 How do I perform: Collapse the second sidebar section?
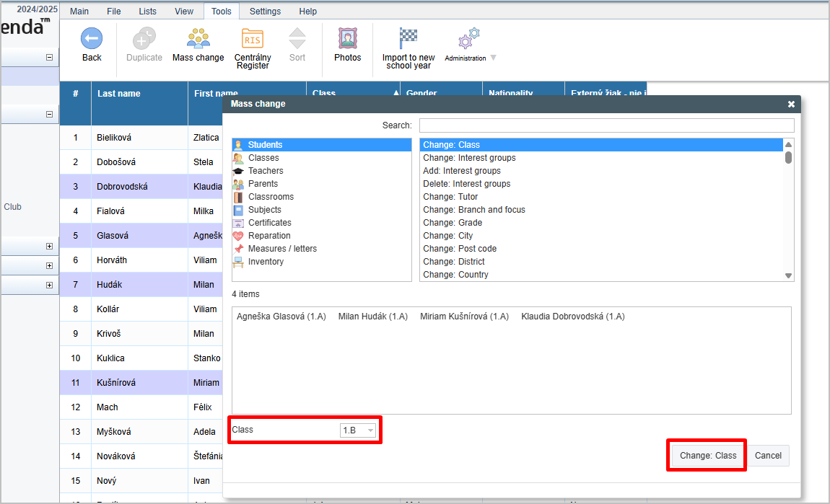coord(49,114)
